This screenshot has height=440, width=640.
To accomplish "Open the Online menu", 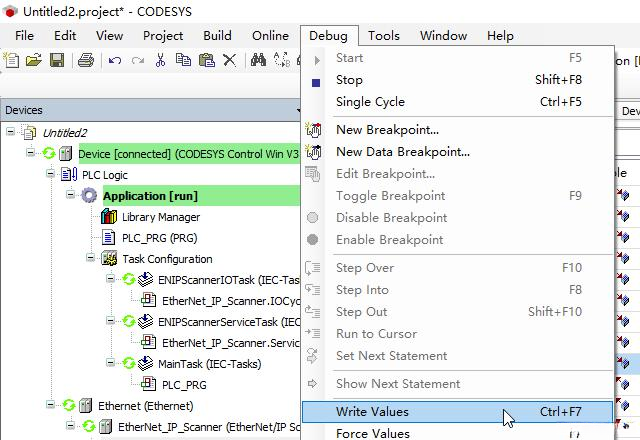I will [x=270, y=36].
